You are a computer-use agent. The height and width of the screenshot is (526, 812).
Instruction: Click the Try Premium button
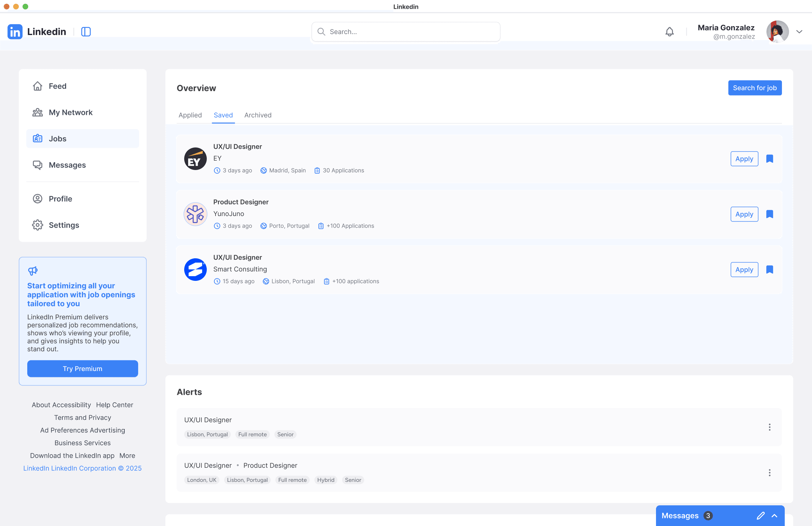[83, 369]
